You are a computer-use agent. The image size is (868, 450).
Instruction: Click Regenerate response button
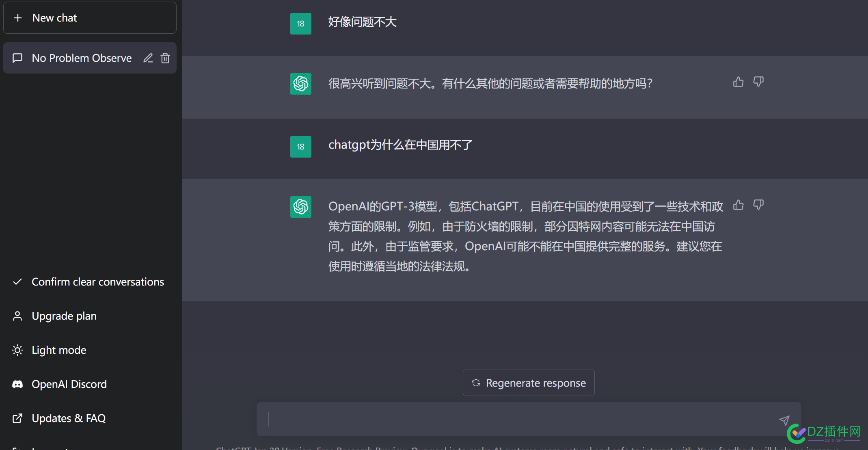click(529, 383)
